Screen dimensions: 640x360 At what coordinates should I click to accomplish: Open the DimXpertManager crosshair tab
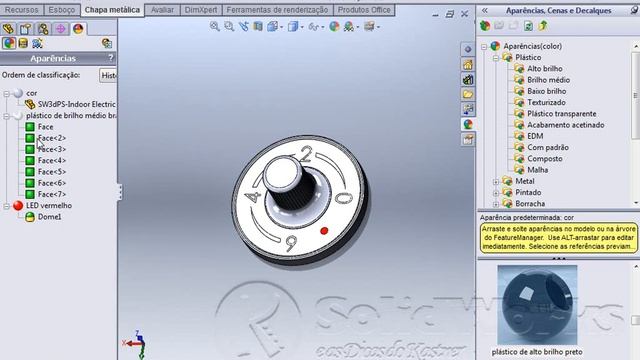tap(60, 29)
